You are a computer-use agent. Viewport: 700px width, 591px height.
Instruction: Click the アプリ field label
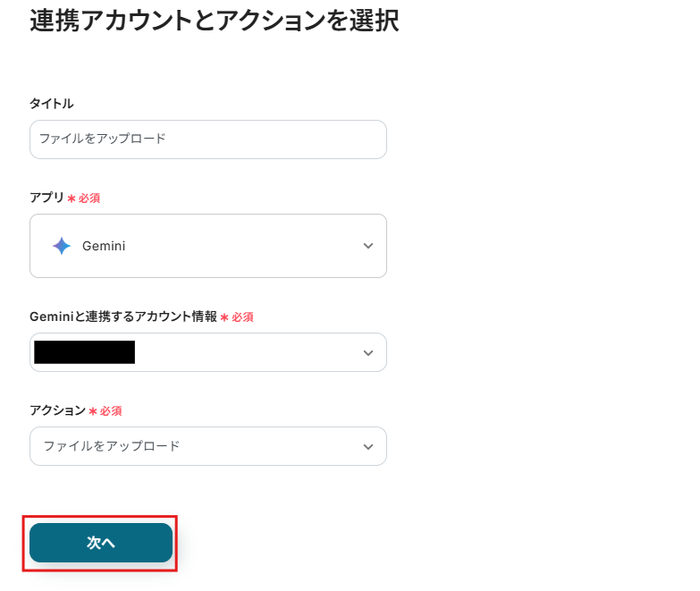(46, 198)
